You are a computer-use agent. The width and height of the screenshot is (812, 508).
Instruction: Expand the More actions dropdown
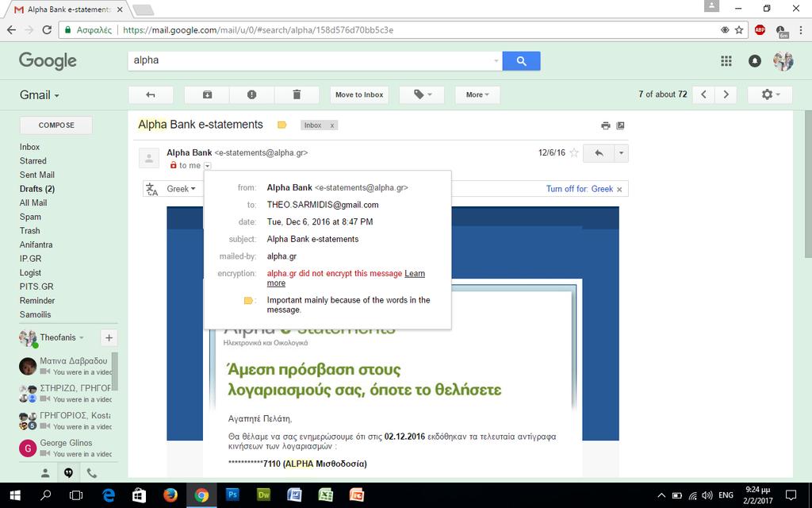click(477, 95)
